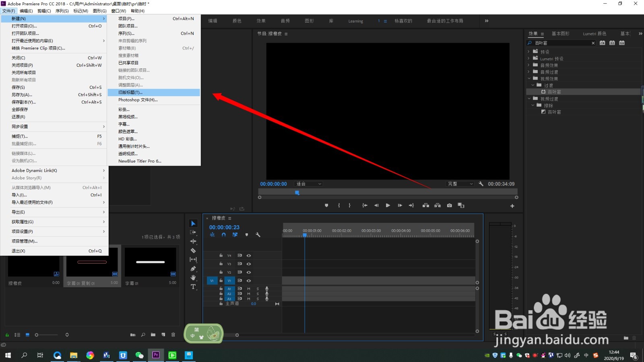Mute audio track A1

pyautogui.click(x=249, y=289)
